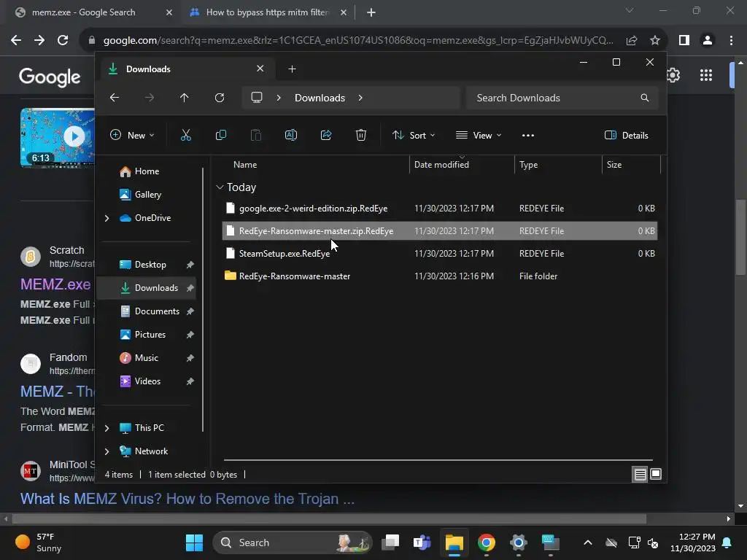Open Music in navigation pane
The height and width of the screenshot is (560, 747).
click(x=147, y=358)
